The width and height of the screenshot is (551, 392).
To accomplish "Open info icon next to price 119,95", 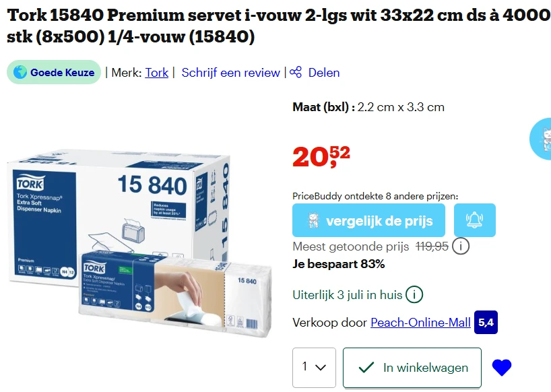I will click(x=460, y=247).
